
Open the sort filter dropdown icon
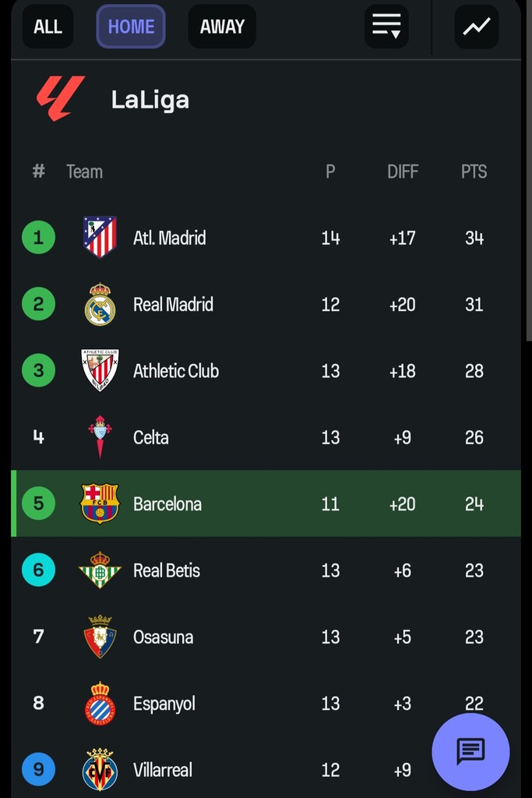(x=386, y=26)
